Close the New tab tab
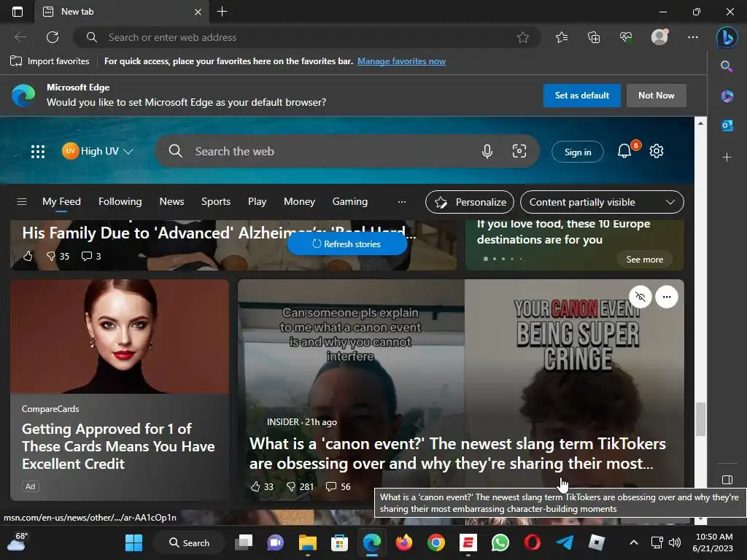The width and height of the screenshot is (747, 560). (198, 12)
